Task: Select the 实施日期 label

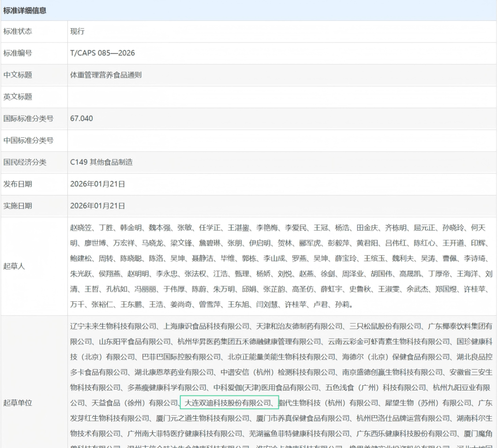Action: 18,206
